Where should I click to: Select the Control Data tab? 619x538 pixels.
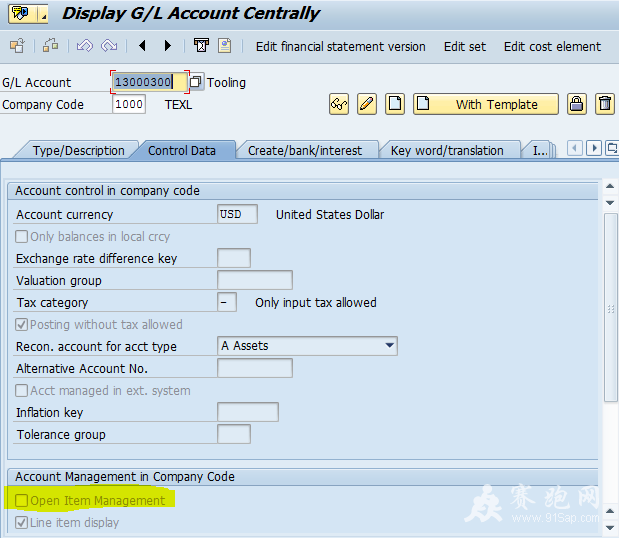coord(182,150)
